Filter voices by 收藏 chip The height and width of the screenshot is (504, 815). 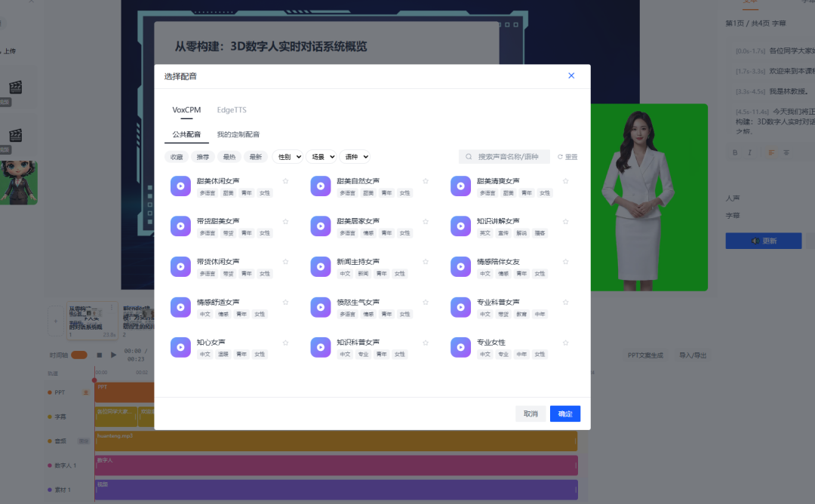[x=177, y=156]
